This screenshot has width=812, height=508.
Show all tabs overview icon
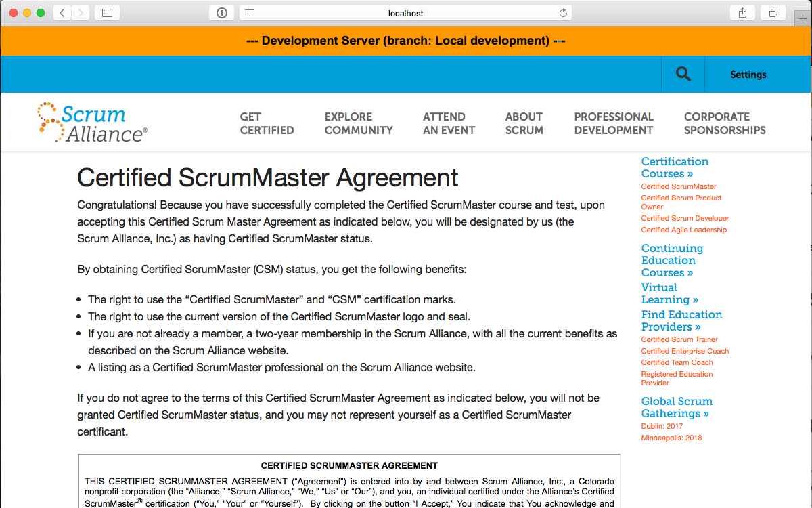pos(773,13)
